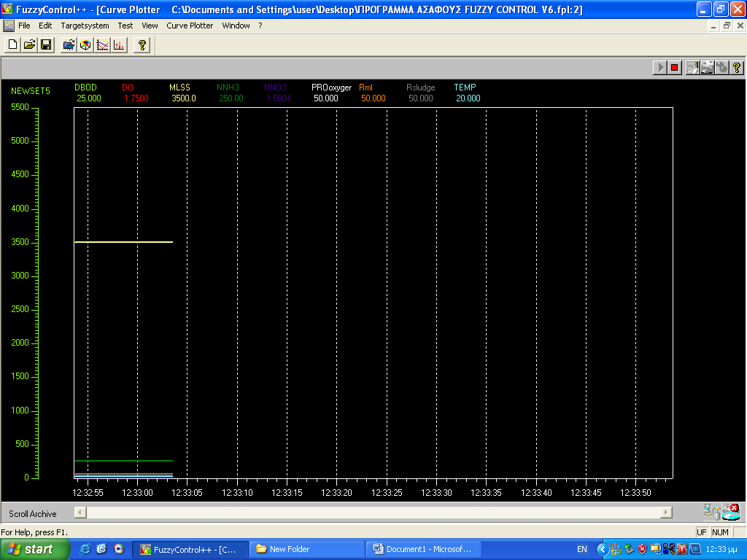Restore the inner document window
The height and width of the screenshot is (560, 747).
[727, 26]
